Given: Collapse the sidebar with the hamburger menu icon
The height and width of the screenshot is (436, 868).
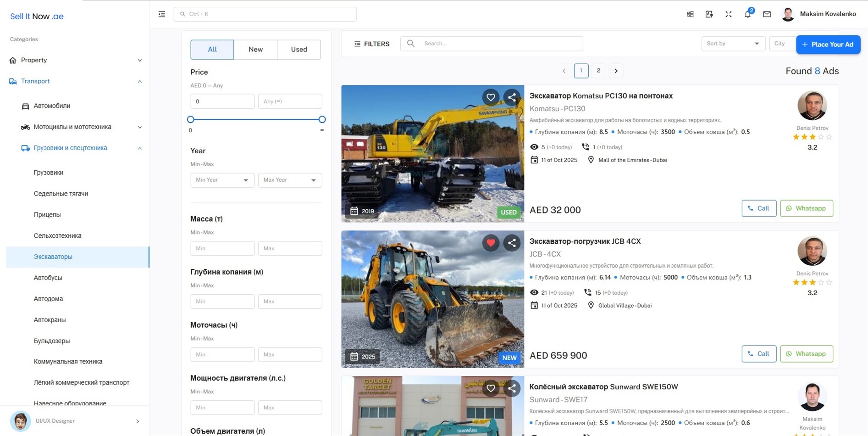Looking at the screenshot, I should click(162, 14).
